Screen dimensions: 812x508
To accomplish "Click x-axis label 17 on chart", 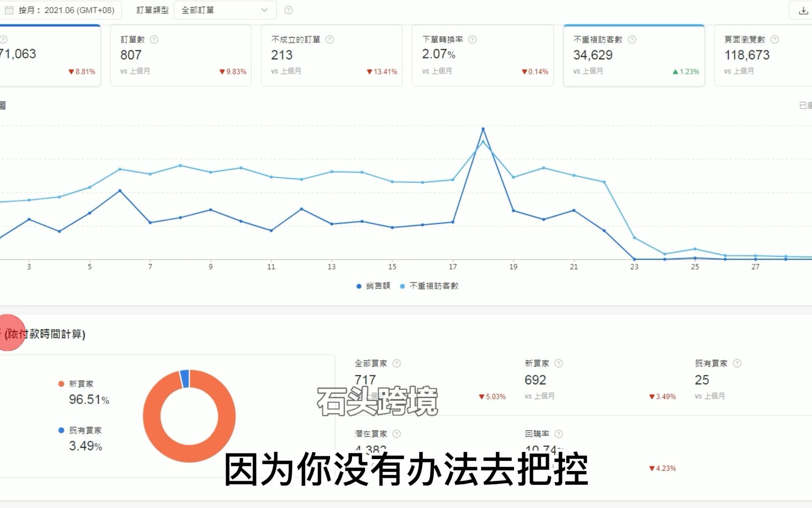I will pos(453,267).
